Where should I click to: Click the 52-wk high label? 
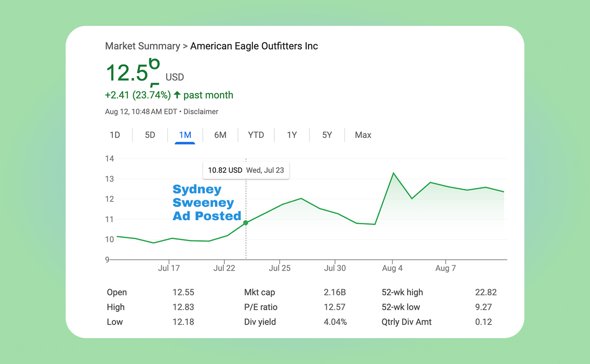402,292
